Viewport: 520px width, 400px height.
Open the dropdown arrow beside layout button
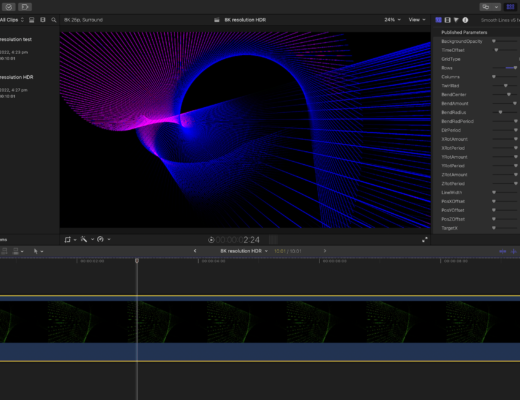496,7
